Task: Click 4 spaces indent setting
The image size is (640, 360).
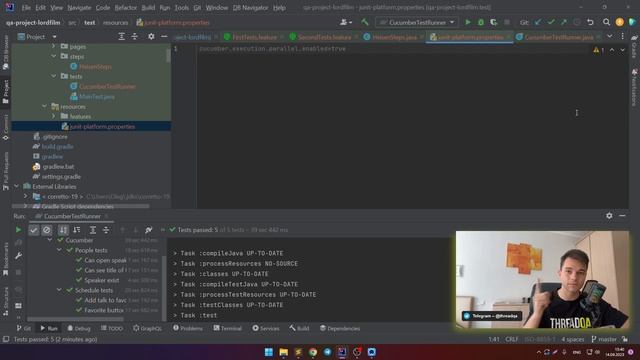Action: point(573,339)
